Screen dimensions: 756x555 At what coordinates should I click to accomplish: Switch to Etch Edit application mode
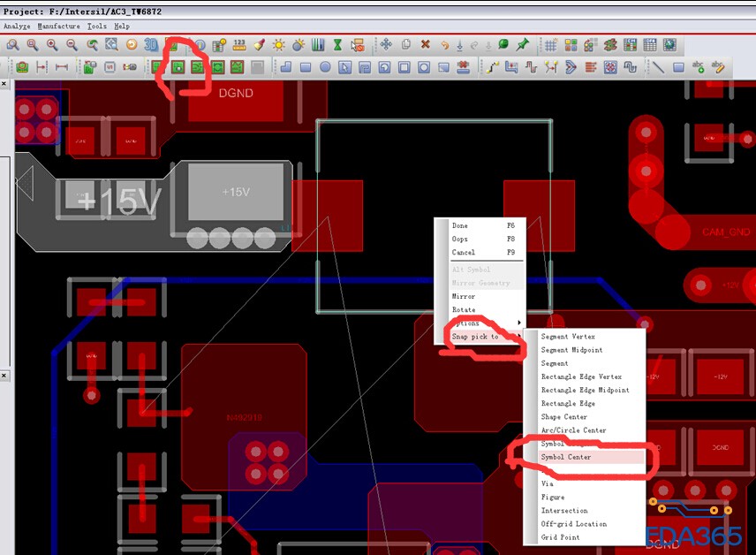point(198,67)
